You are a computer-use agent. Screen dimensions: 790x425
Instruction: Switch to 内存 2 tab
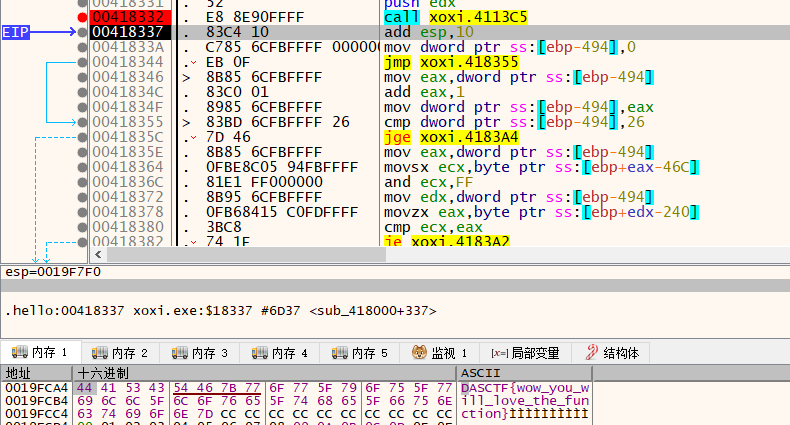point(120,352)
